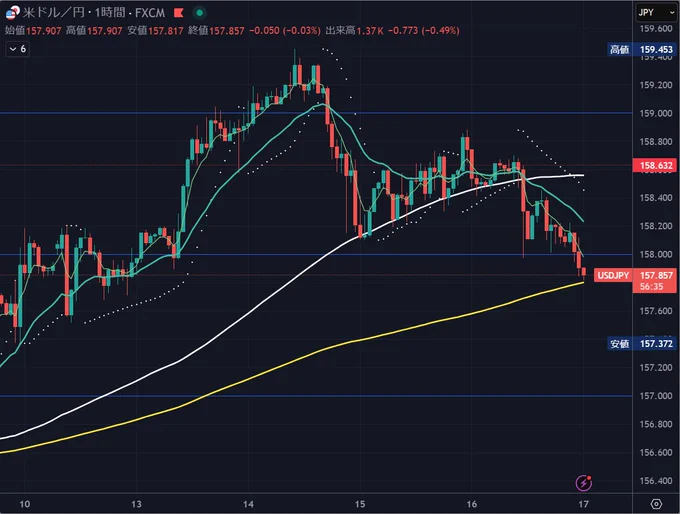The width and height of the screenshot is (680, 514).
Task: Click date 16 on the time axis
Action: pyautogui.click(x=472, y=504)
